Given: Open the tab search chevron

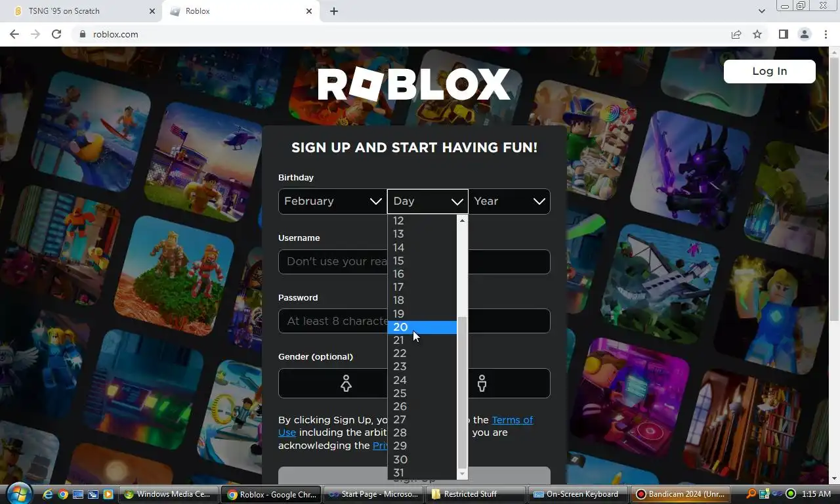Looking at the screenshot, I should (761, 11).
